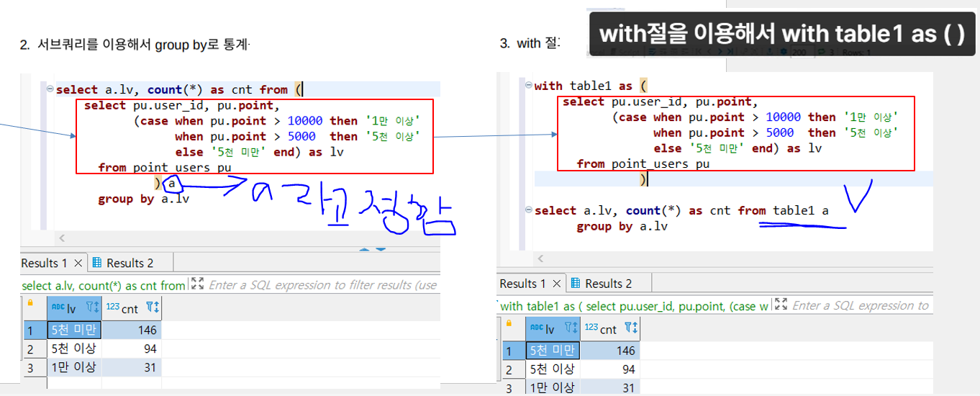Select cell 146 in subquery results
The image size is (980, 396).
(132, 330)
